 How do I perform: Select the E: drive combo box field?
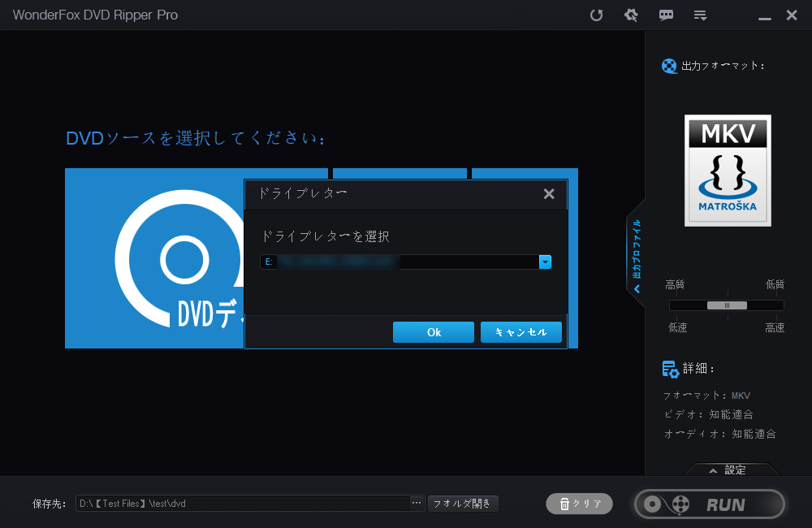pos(405,262)
